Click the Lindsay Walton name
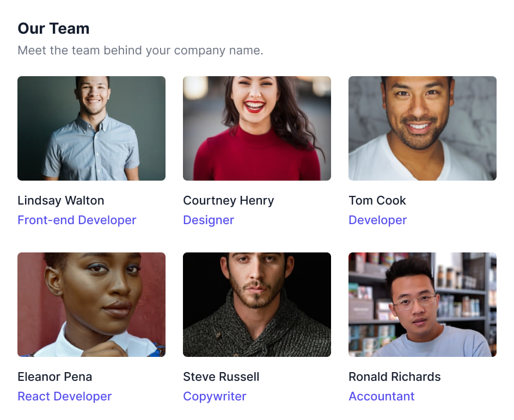 coord(60,200)
